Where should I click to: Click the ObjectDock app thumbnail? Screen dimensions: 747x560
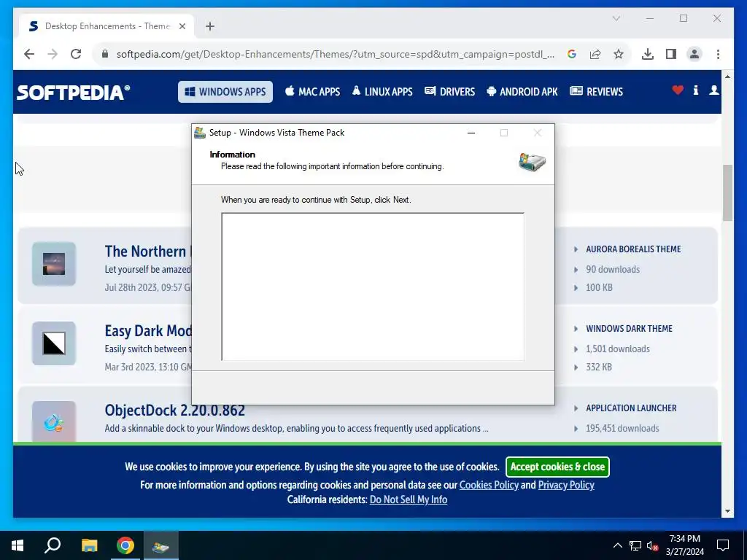(54, 421)
